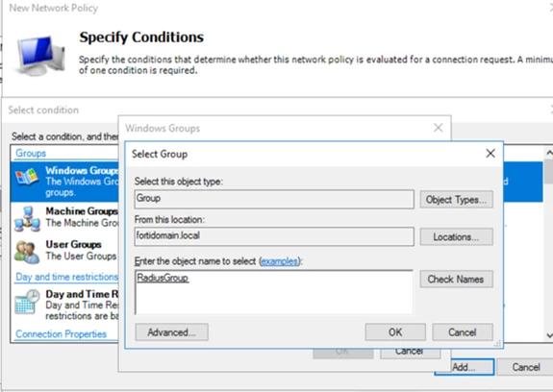Click the Groups category heading
This screenshot has height=392, width=553.
click(x=31, y=153)
